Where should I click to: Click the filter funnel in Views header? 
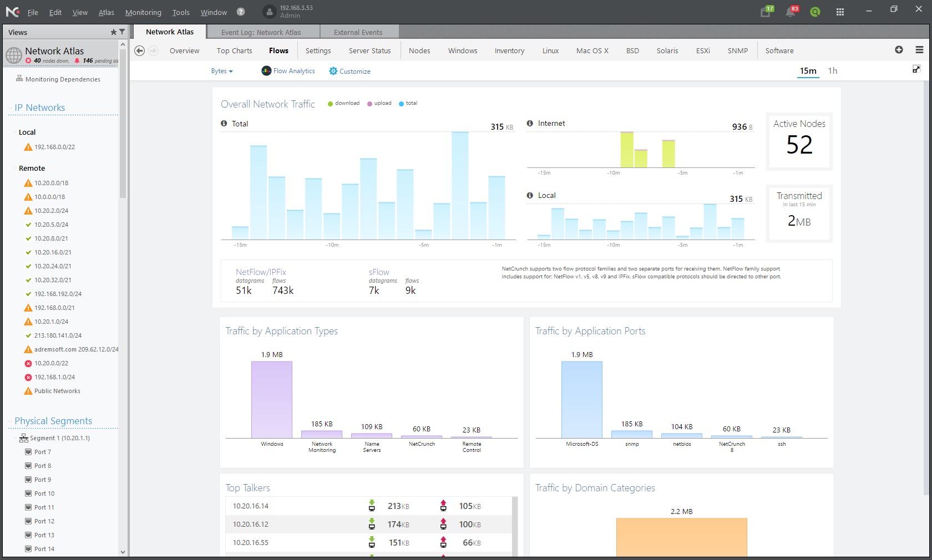click(x=122, y=32)
